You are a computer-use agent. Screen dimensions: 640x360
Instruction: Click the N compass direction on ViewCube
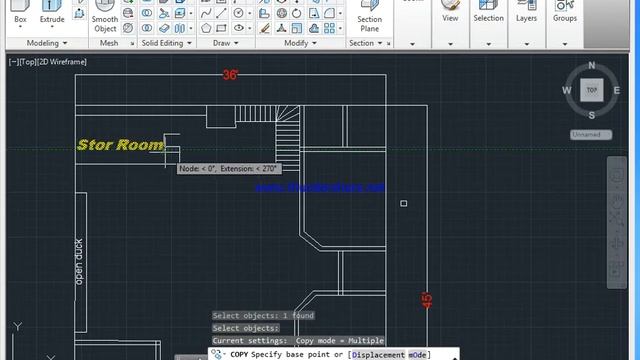(x=592, y=65)
